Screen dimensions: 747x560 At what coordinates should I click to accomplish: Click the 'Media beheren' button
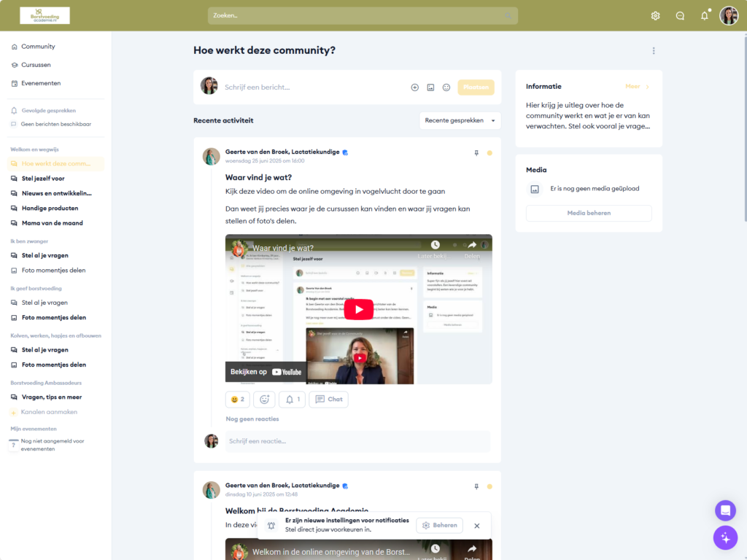[x=589, y=213]
